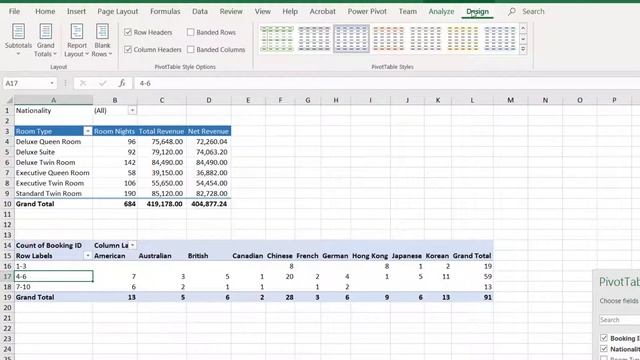Select the 7-10 row label cell
The image size is (640, 360).
tap(53, 287)
